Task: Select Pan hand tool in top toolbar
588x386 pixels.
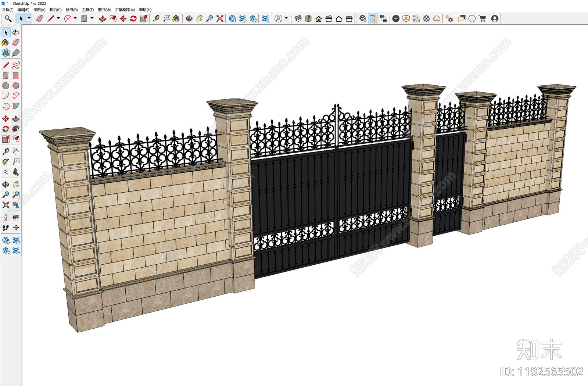Action: pos(199,18)
